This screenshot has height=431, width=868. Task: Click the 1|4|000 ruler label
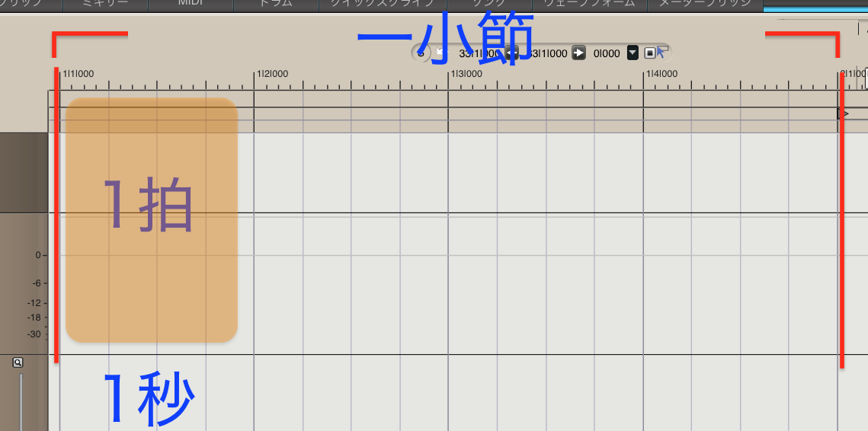pos(662,74)
